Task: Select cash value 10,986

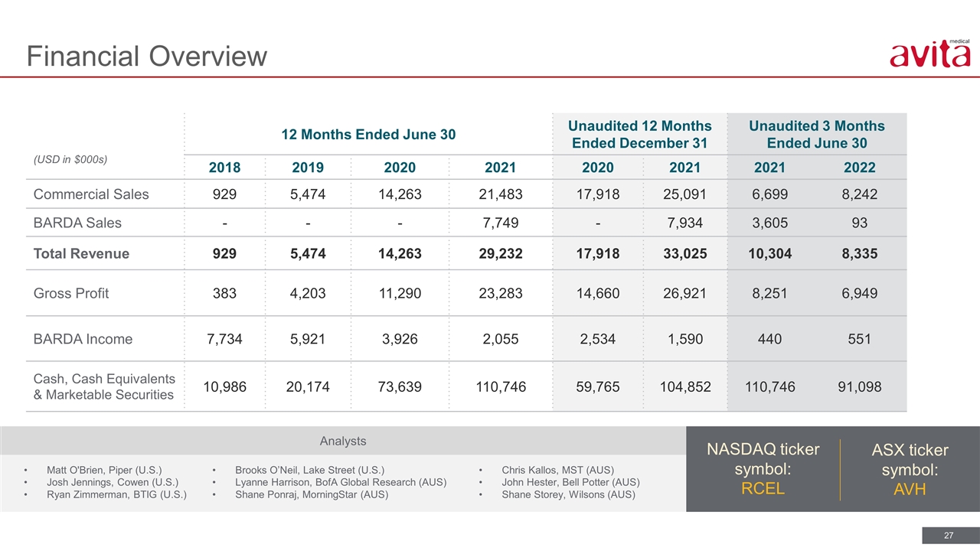Action: click(x=224, y=387)
